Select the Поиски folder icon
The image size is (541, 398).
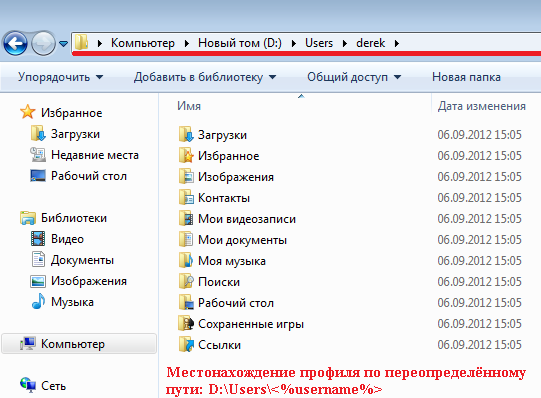point(186,281)
